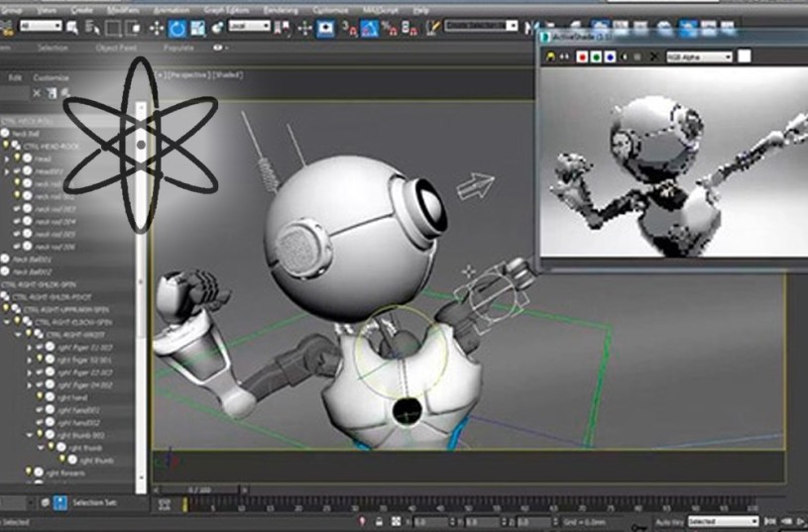The image size is (808, 532).
Task: Open the Select by Name tool
Action: pyautogui.click(x=92, y=27)
